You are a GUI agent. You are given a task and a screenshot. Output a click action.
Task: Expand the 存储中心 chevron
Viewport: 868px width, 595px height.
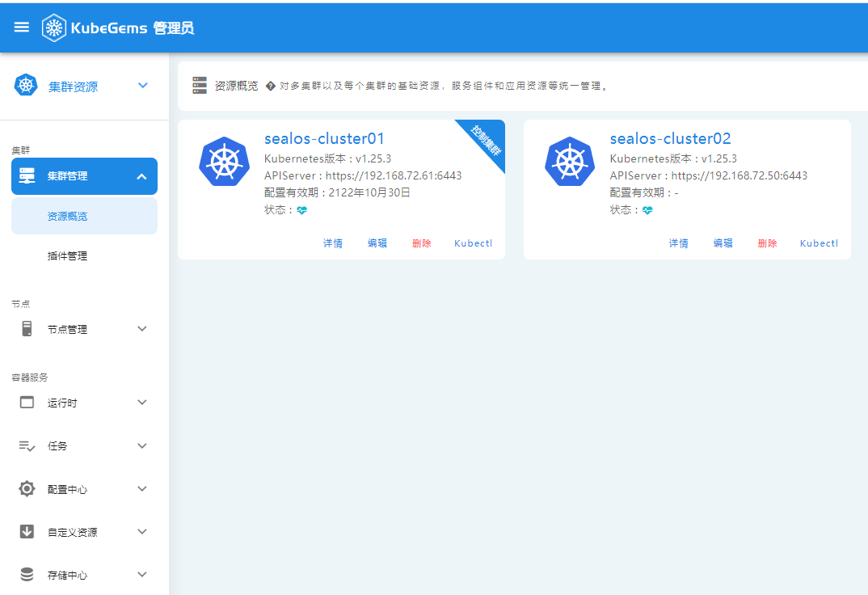point(141,575)
